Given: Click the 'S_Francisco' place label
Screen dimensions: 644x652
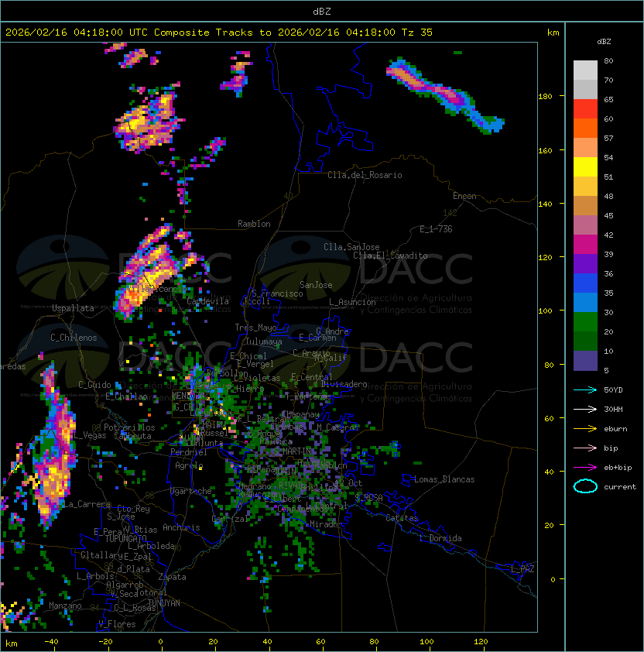Looking at the screenshot, I should 277,293.
